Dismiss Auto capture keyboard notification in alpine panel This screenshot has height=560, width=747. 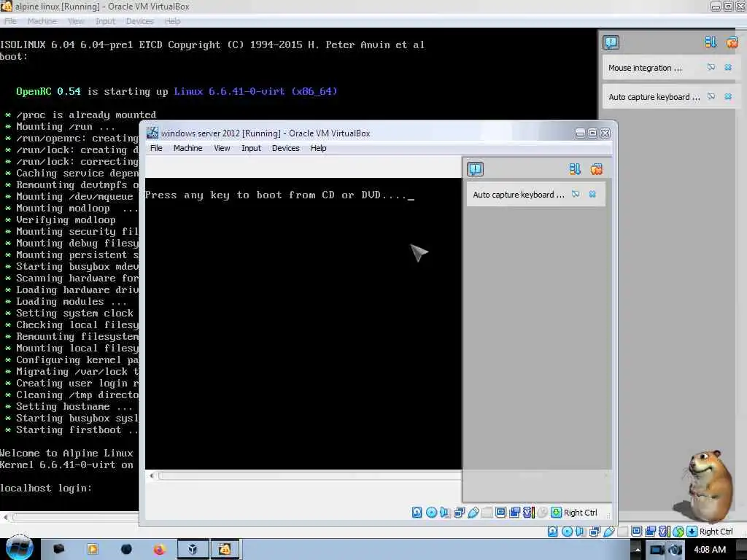point(728,97)
